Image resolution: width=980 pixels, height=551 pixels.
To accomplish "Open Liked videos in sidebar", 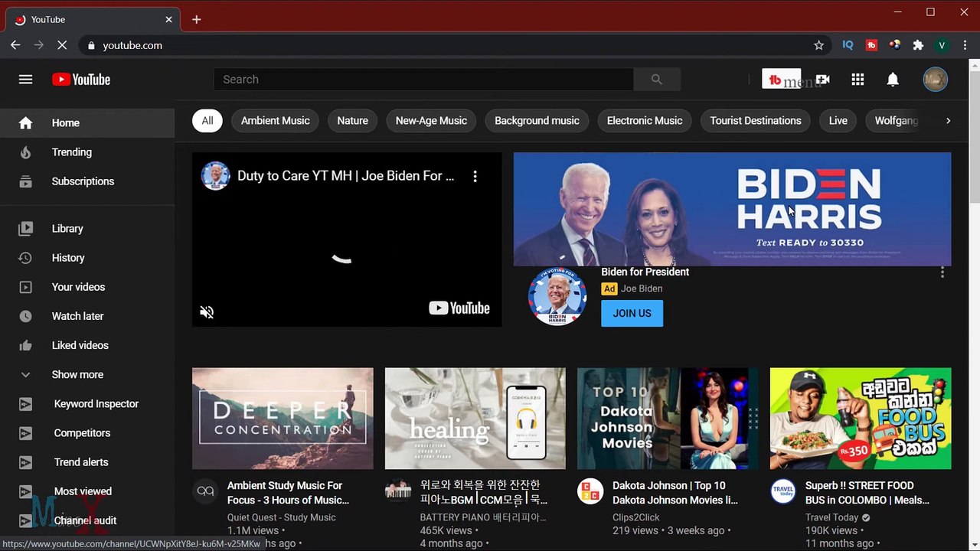I will point(87,345).
